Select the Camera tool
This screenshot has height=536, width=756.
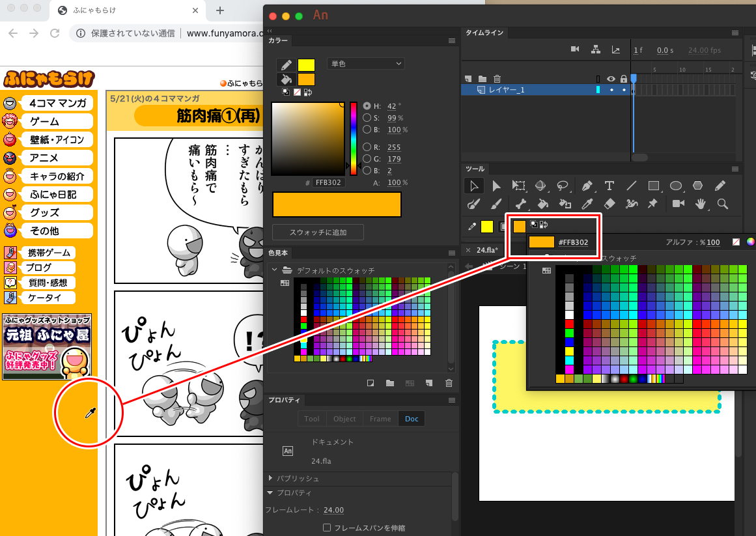679,204
